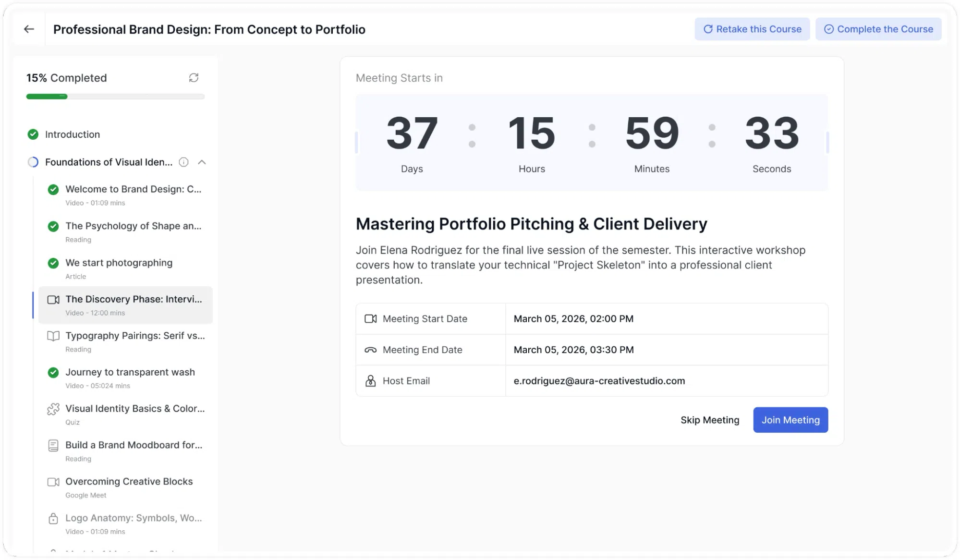
Task: Click Retake this Course button
Action: [752, 29]
